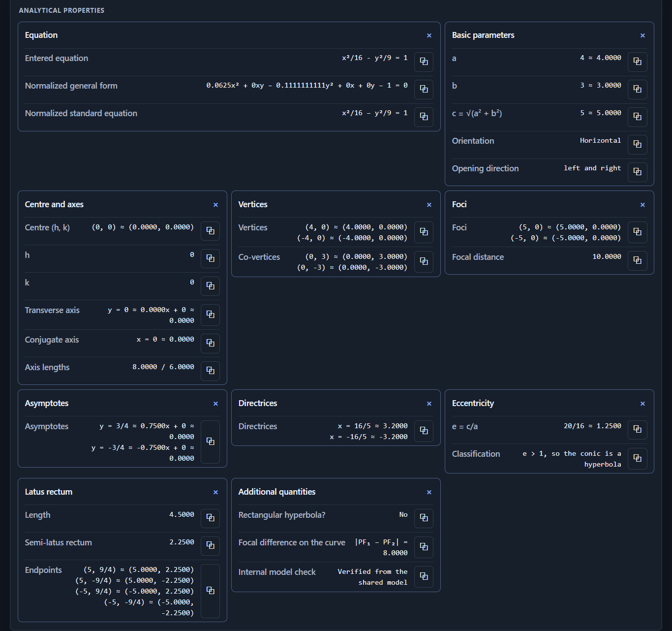Copy the Focal difference on the curve
The image size is (672, 631).
(424, 547)
